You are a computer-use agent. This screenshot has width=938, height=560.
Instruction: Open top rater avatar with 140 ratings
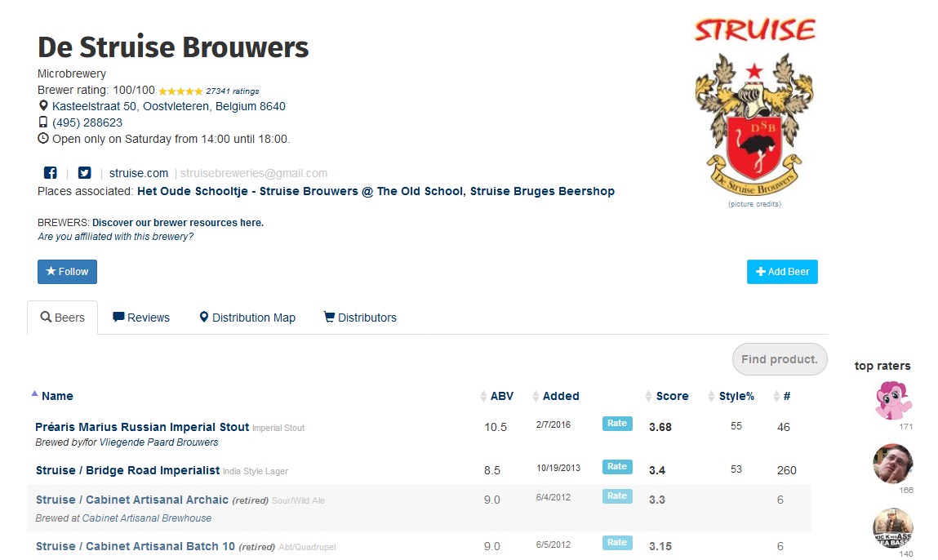click(893, 527)
